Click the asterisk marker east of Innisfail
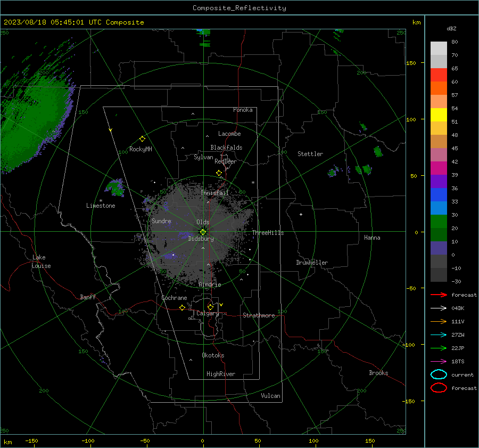 pos(253,183)
